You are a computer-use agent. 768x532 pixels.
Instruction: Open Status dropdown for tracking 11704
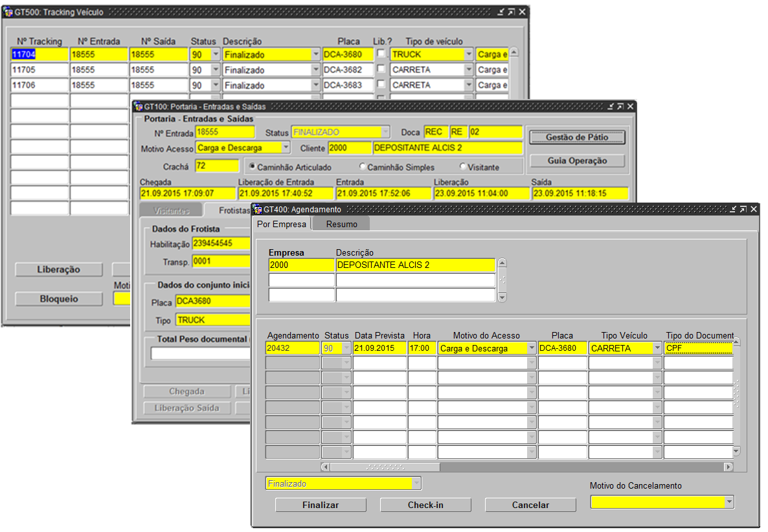(216, 54)
